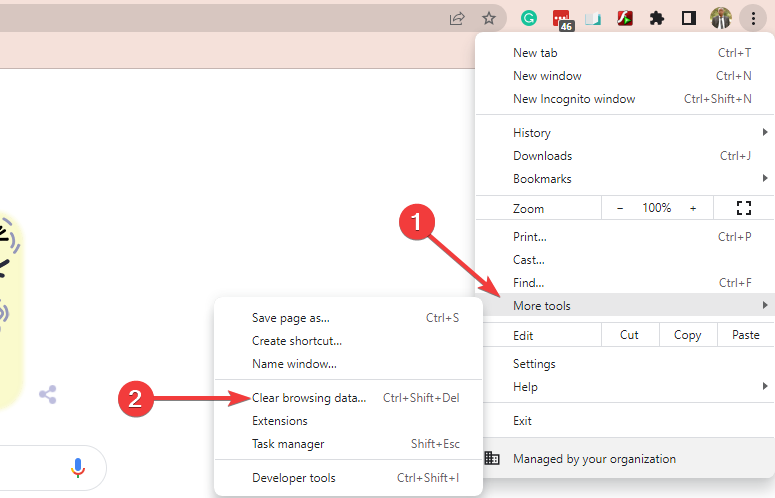The width and height of the screenshot is (775, 498).
Task: Click the Copy button in Edit row
Action: click(x=688, y=335)
